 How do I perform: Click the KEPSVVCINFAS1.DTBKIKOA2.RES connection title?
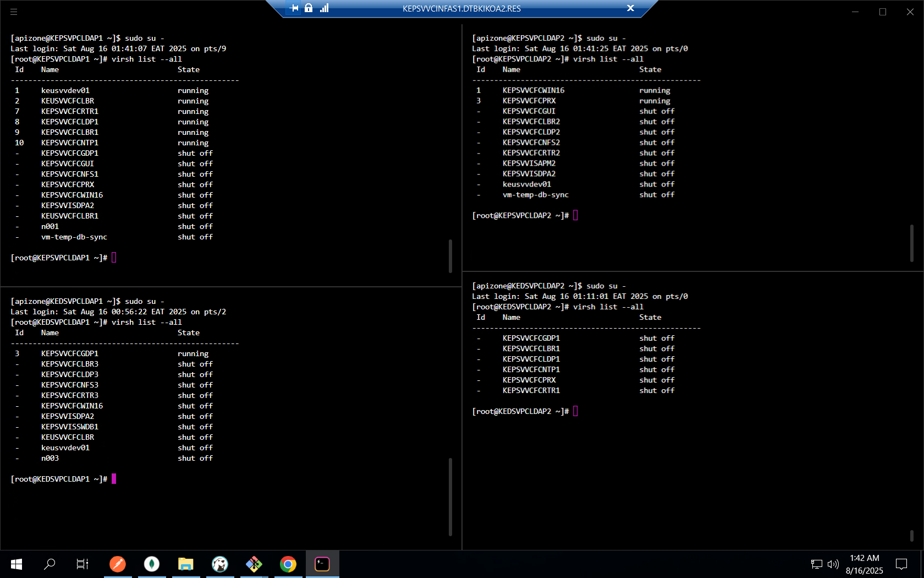tap(462, 8)
